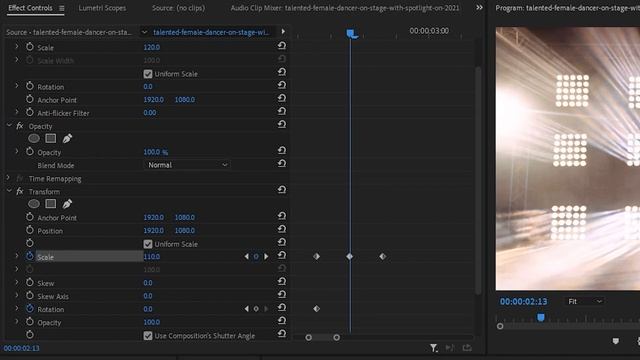Go to next Scale keyframe
Screen dimensions: 640x360
click(266, 256)
